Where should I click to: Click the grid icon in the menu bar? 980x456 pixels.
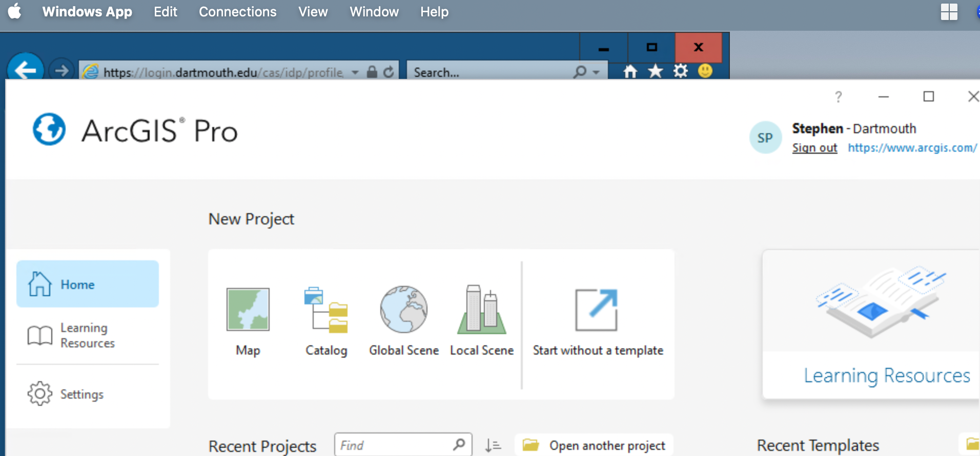click(949, 12)
